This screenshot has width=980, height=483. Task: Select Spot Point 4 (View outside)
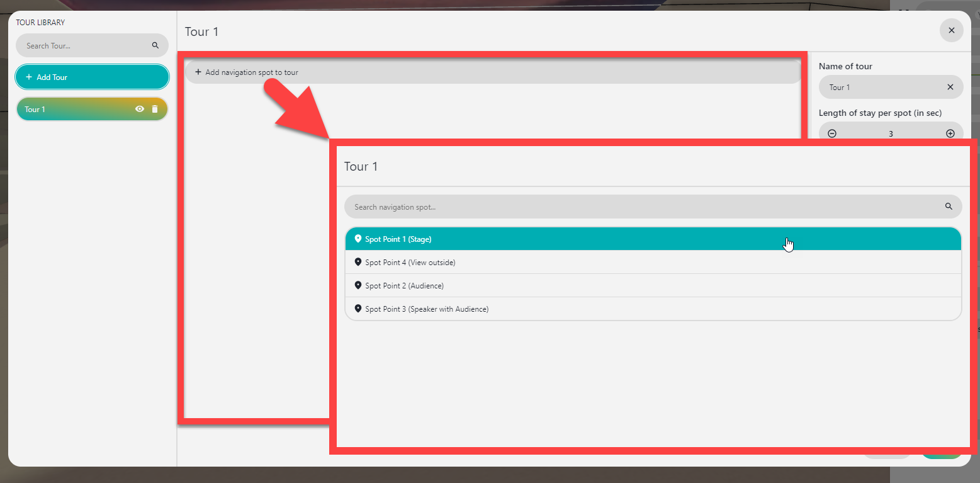click(x=410, y=263)
